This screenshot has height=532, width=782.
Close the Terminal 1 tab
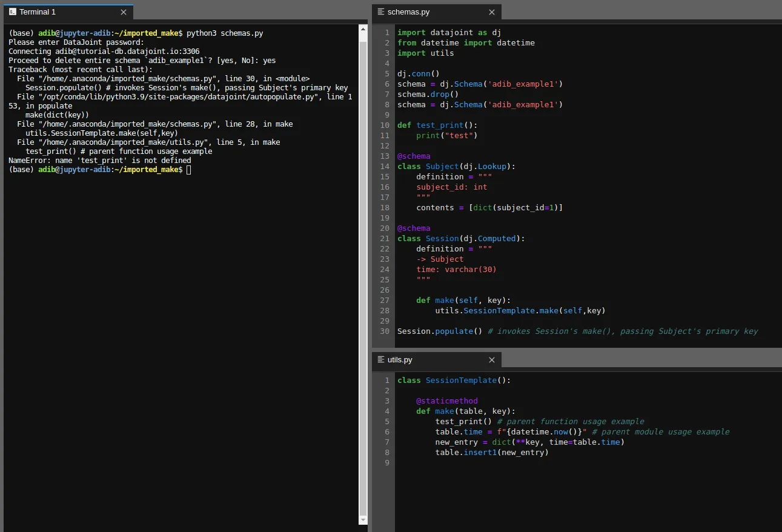coord(124,12)
